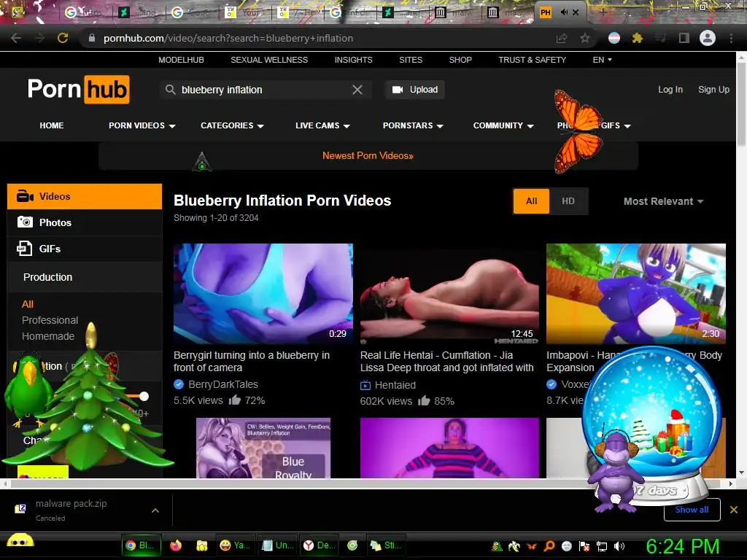Open the EN language dropdown
Image resolution: width=747 pixels, height=560 pixels.
pos(602,60)
